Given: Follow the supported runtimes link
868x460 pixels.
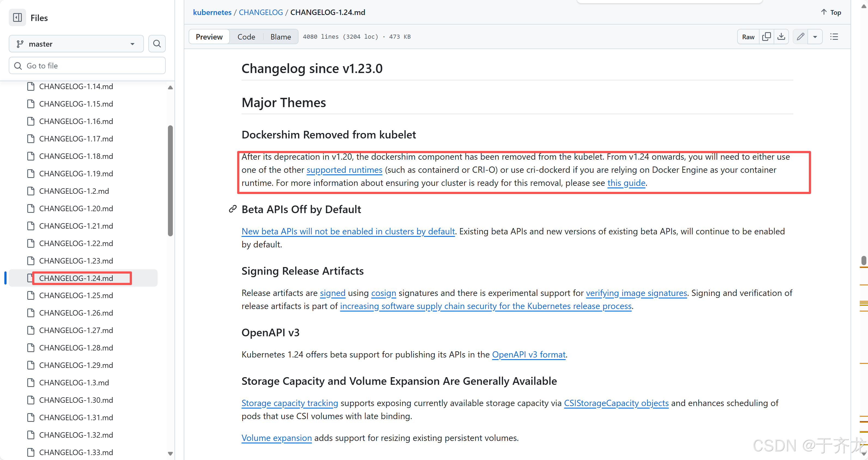Looking at the screenshot, I should (x=344, y=170).
